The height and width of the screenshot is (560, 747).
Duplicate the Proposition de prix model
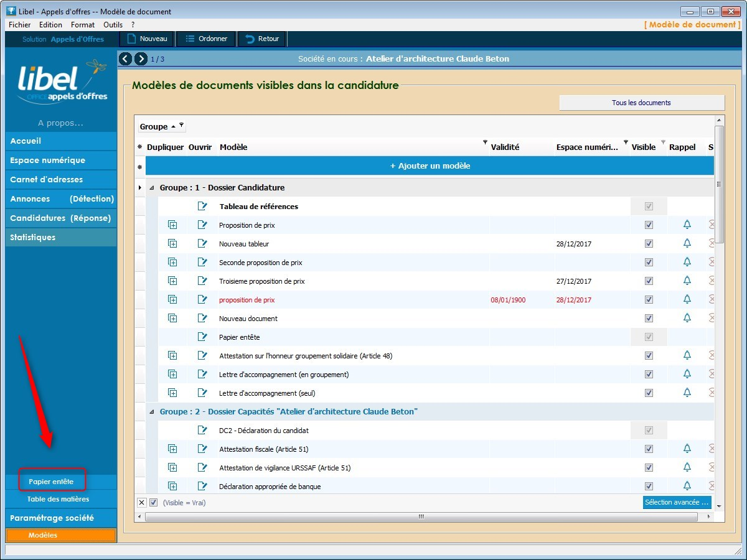pos(172,225)
